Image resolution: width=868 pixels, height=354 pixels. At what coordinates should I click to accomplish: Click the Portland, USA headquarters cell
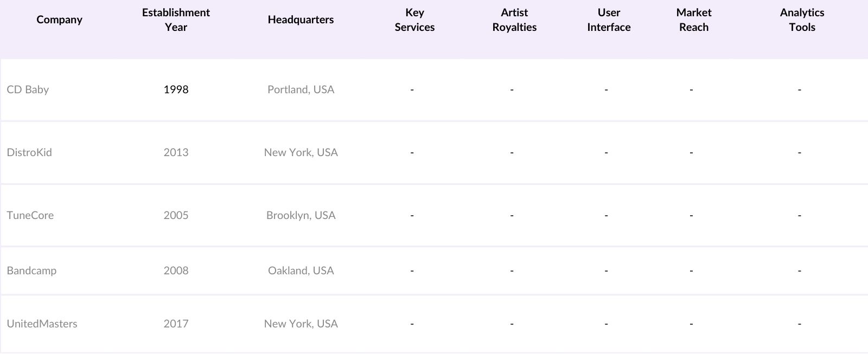pos(301,89)
